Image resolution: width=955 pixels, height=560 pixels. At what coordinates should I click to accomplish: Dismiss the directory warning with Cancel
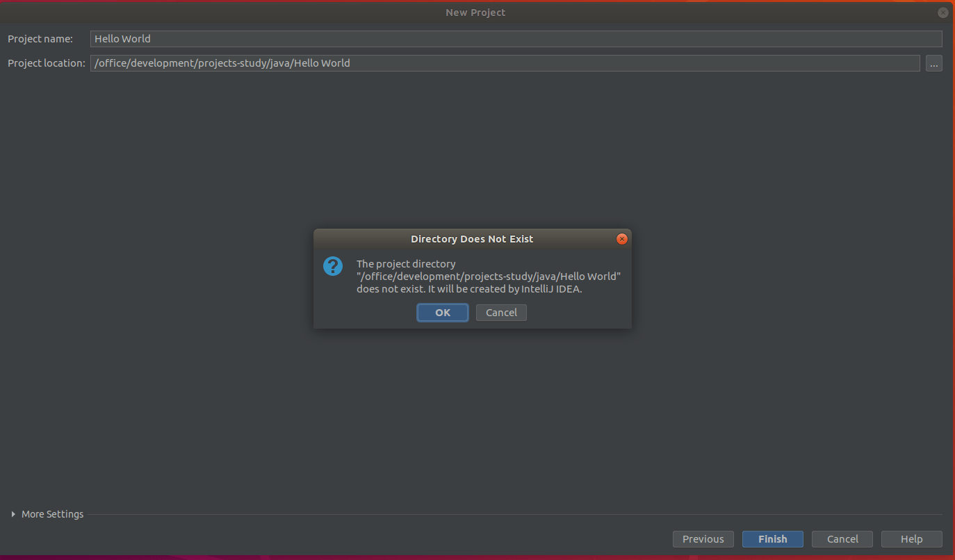click(x=500, y=312)
